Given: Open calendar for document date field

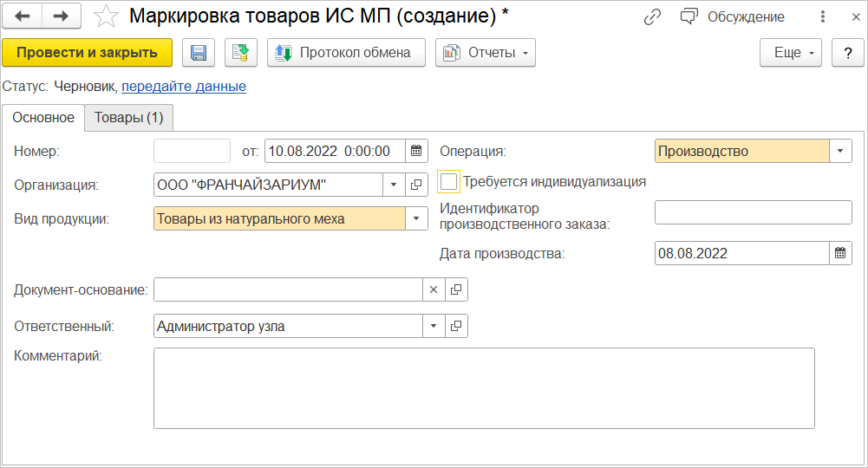Looking at the screenshot, I should (417, 151).
